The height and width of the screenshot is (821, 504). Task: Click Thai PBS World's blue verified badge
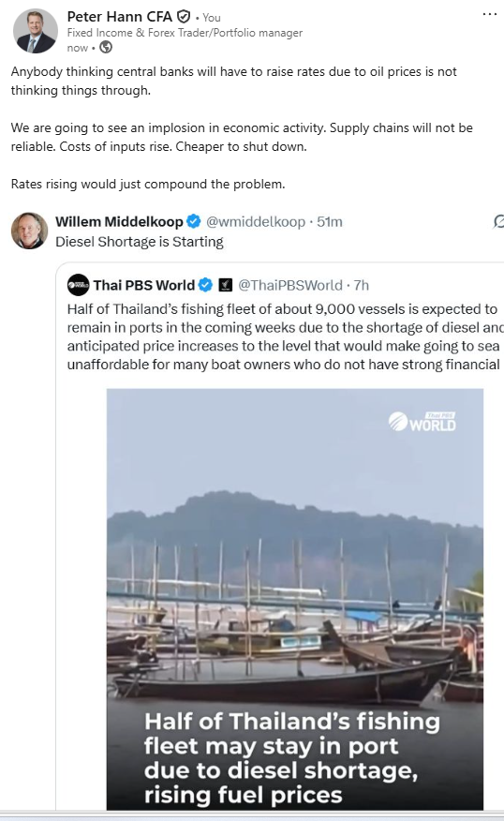click(x=206, y=285)
